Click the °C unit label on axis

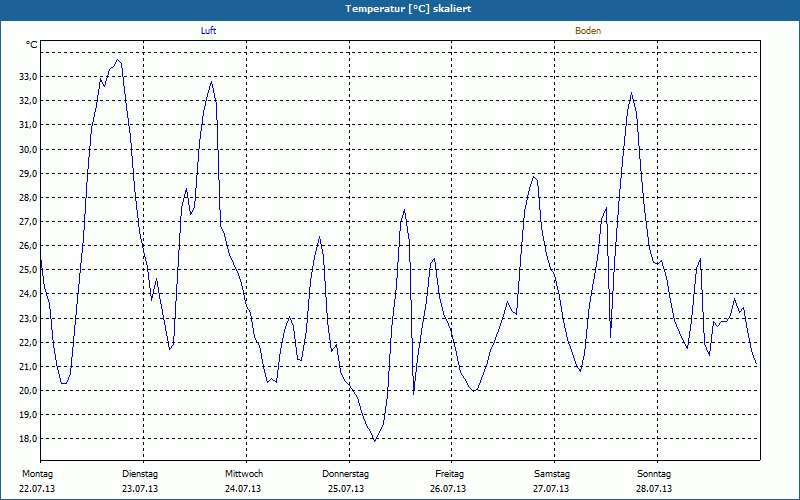coord(32,45)
